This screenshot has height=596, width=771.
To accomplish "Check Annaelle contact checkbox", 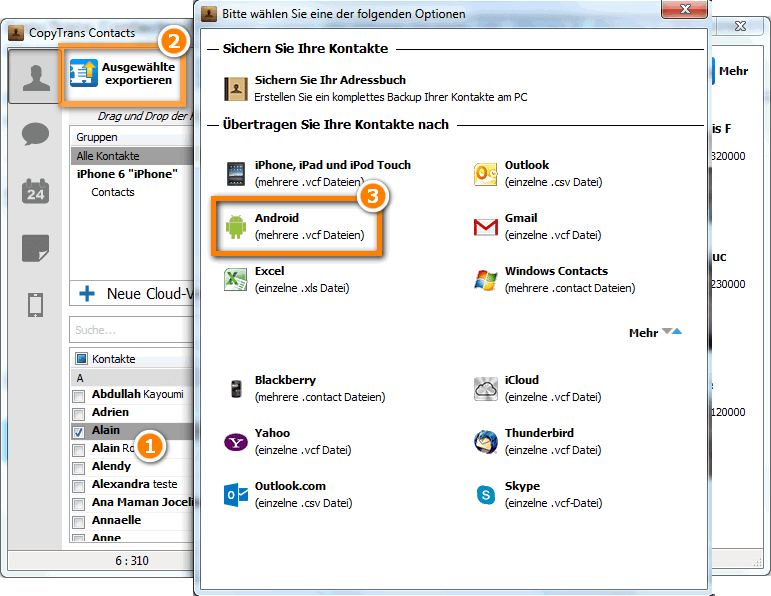I will (x=78, y=522).
